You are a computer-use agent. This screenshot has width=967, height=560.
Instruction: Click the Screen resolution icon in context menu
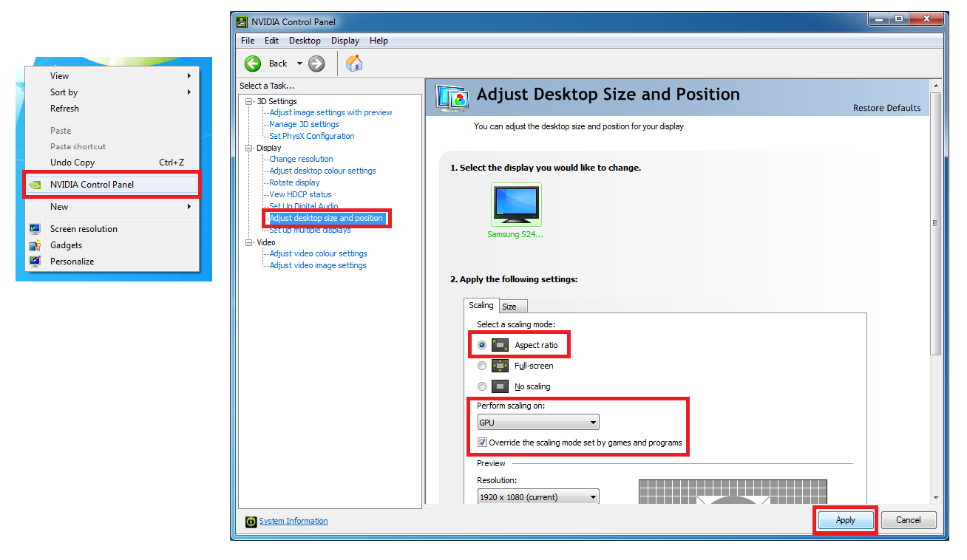coord(35,229)
